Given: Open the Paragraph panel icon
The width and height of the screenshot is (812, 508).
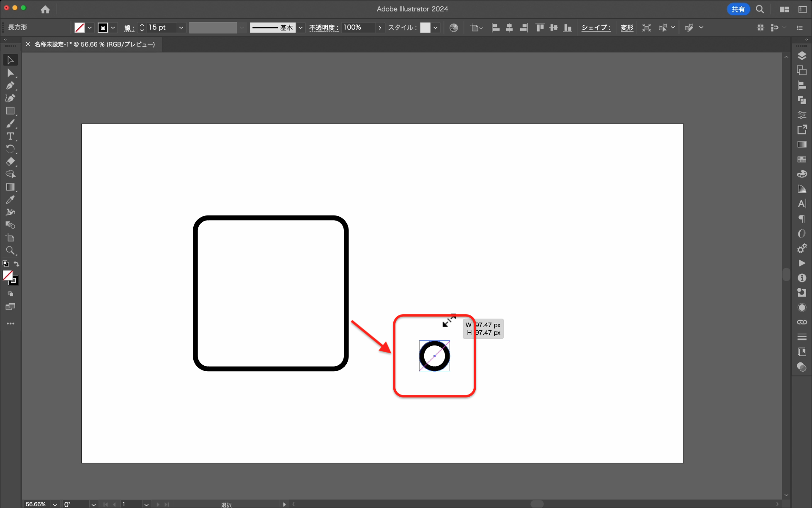Looking at the screenshot, I should coord(801,218).
